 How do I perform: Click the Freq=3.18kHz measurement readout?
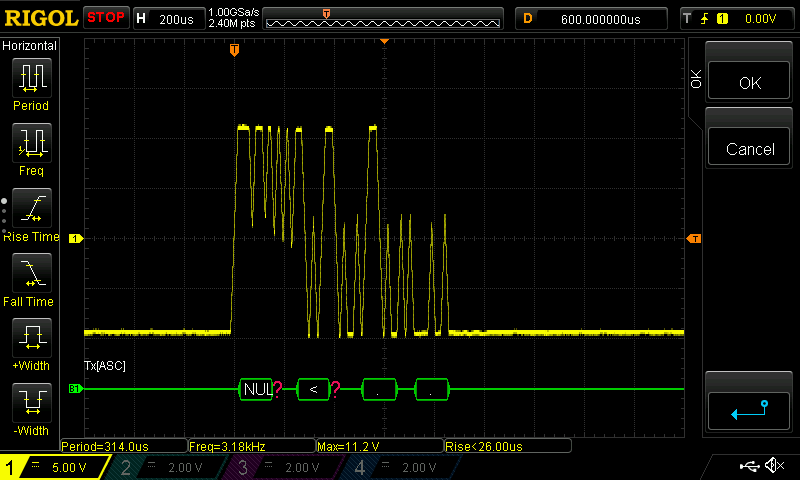[252, 446]
